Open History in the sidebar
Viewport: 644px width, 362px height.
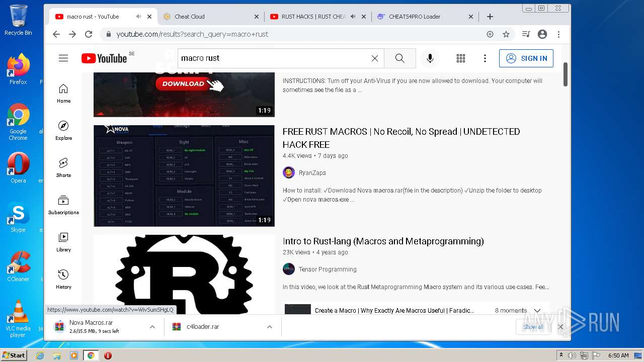click(x=63, y=280)
